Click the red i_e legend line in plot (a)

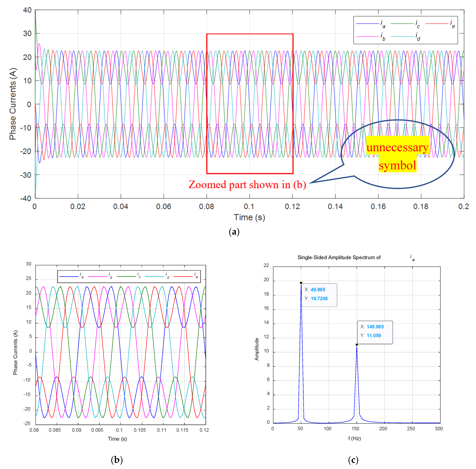pos(437,24)
